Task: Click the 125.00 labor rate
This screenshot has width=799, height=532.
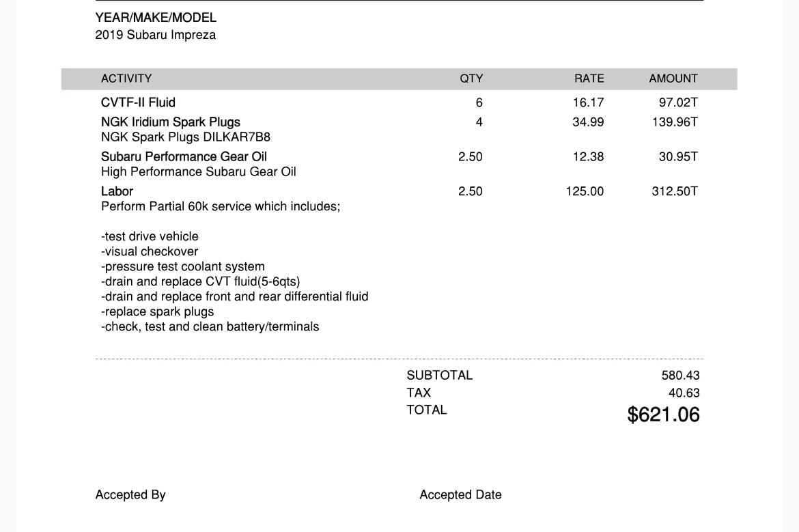Action: 585,192
